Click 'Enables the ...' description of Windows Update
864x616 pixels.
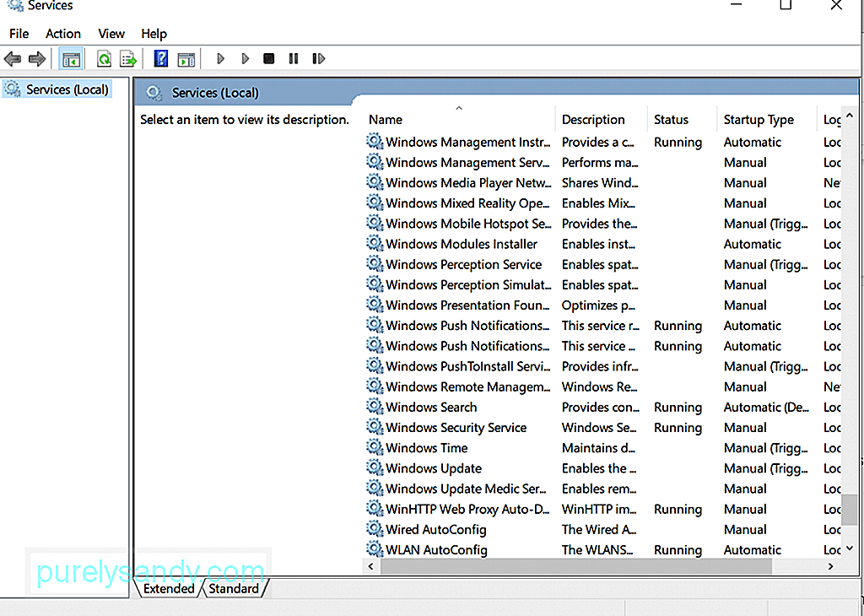click(599, 468)
